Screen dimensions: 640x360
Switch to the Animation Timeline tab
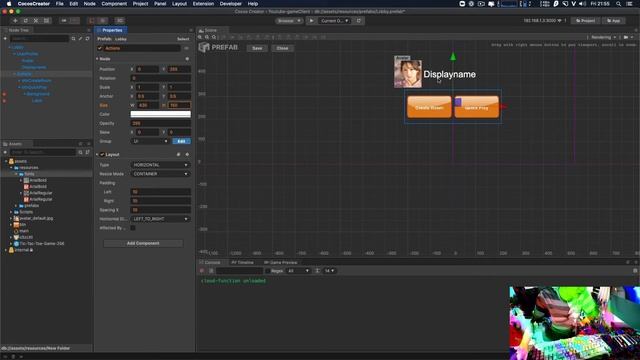[242, 262]
